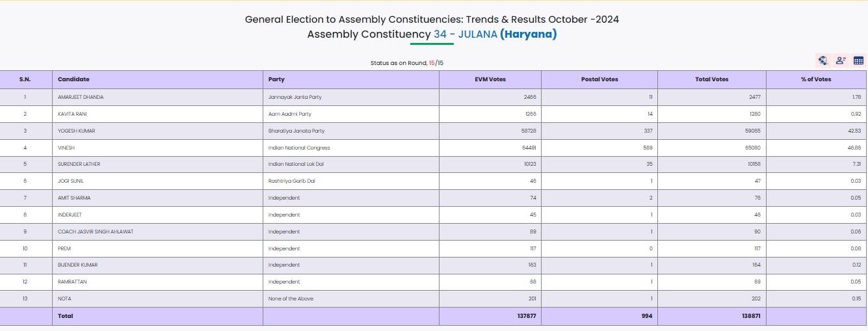Viewport: 868px width, 331px height.
Task: Select the Aam Aadmi Party cell
Action: 289,114
